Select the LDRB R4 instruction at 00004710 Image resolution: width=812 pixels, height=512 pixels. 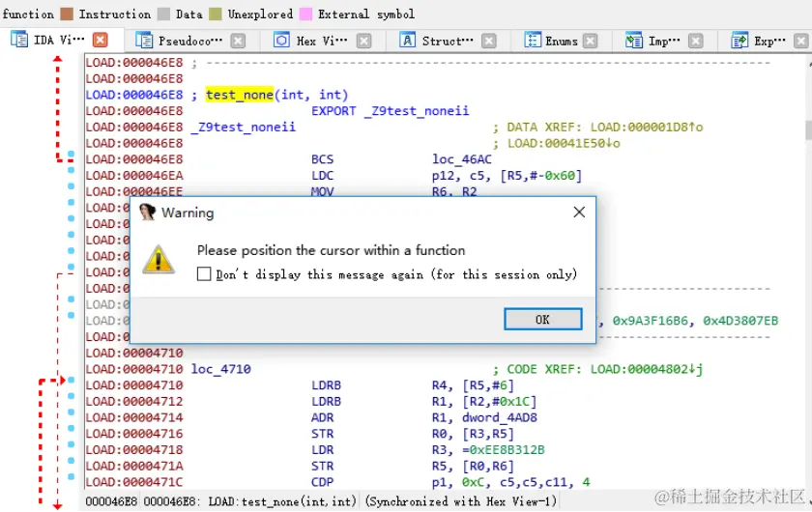pos(326,385)
